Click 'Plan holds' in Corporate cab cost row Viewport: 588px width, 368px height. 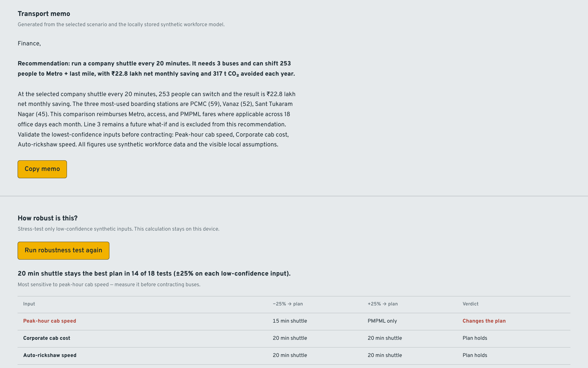[475, 338]
